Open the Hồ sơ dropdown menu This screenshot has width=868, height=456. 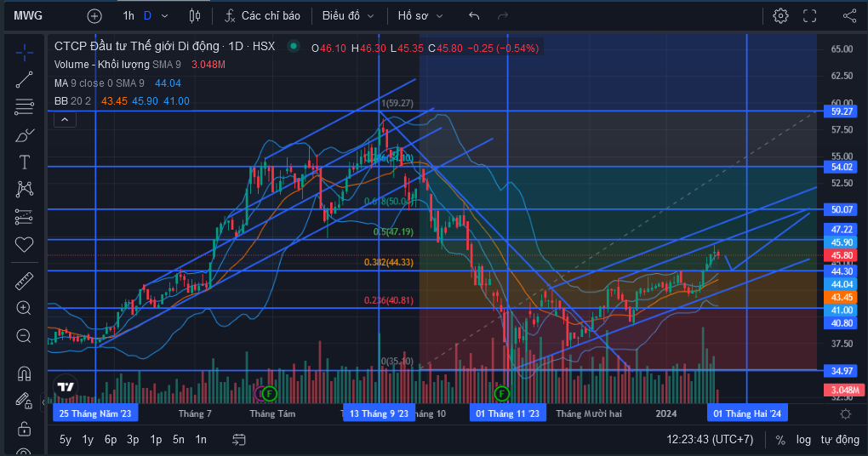click(x=420, y=16)
